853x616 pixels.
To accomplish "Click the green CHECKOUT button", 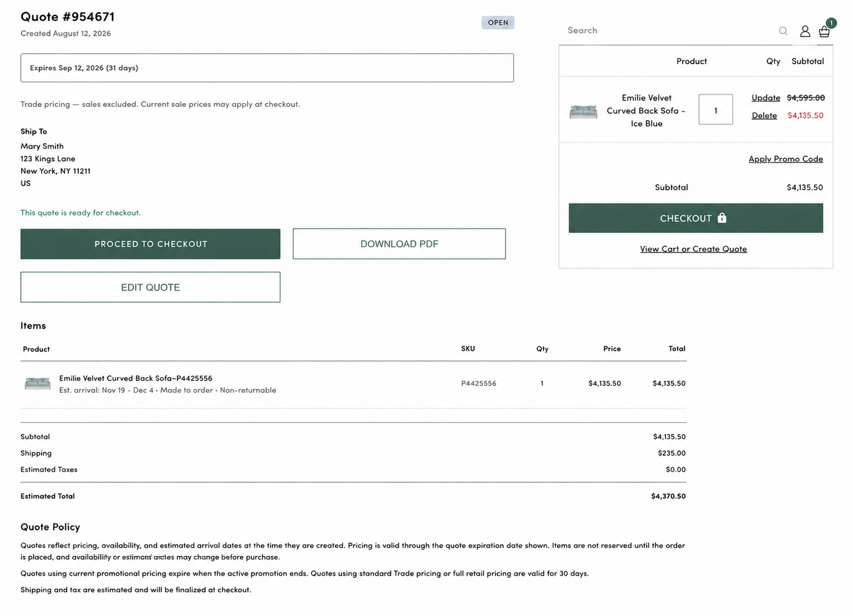I will pyautogui.click(x=696, y=218).
